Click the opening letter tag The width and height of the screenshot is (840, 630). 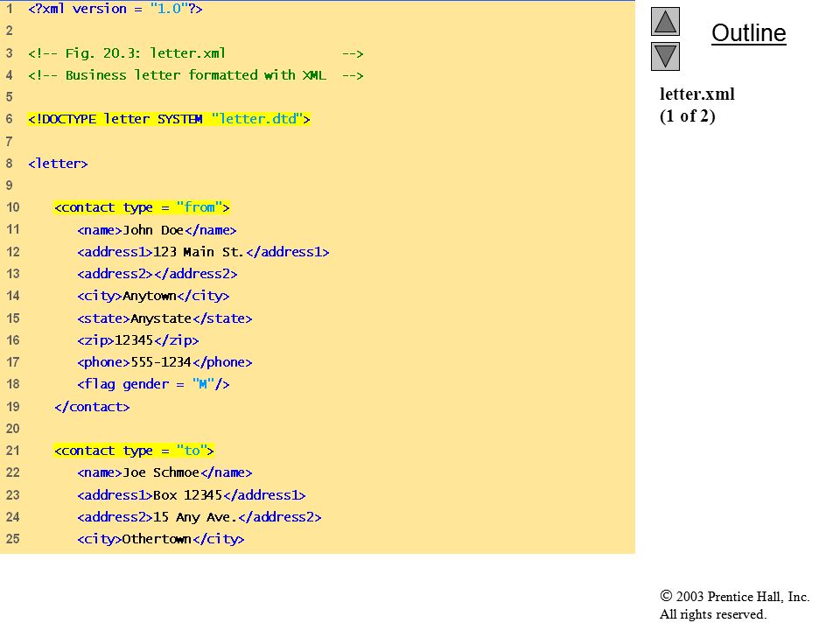pos(58,164)
